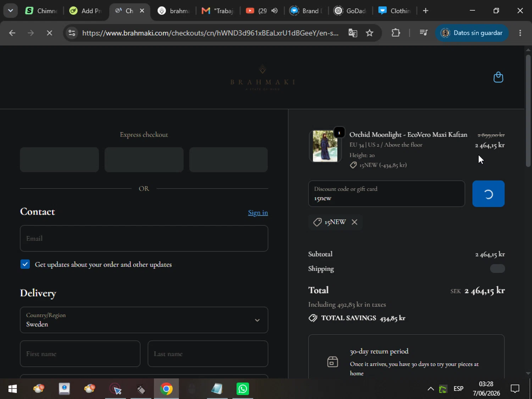Screen dimensions: 532x399
Task: Open site information icon in address bar
Action: 72,33
